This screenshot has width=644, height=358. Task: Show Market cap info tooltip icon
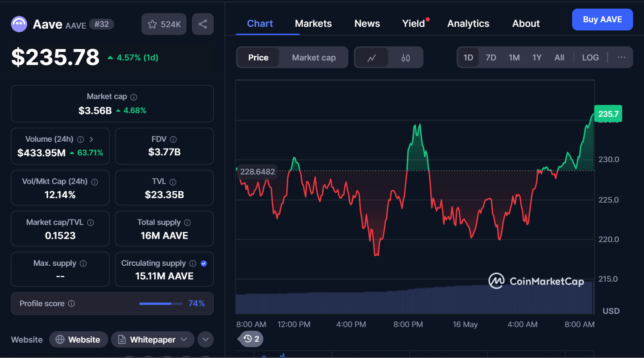click(134, 97)
